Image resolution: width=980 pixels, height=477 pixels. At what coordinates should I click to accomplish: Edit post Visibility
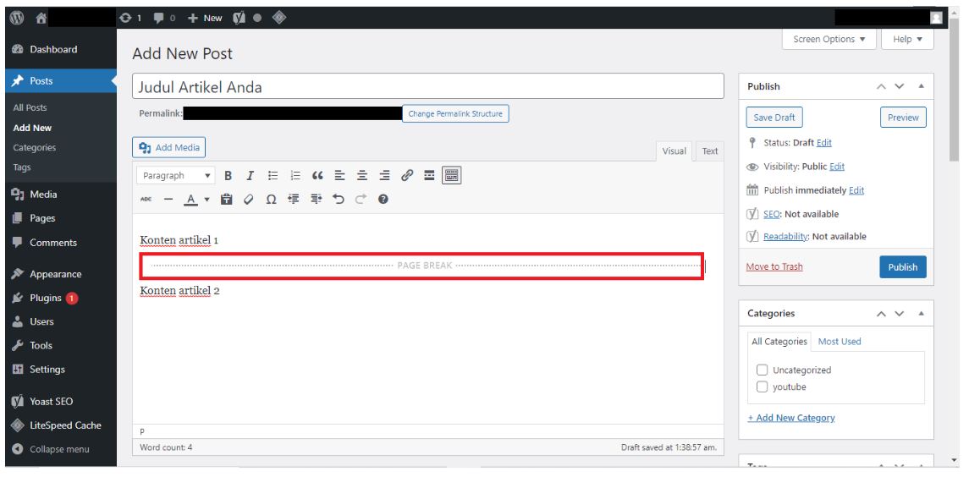point(837,166)
